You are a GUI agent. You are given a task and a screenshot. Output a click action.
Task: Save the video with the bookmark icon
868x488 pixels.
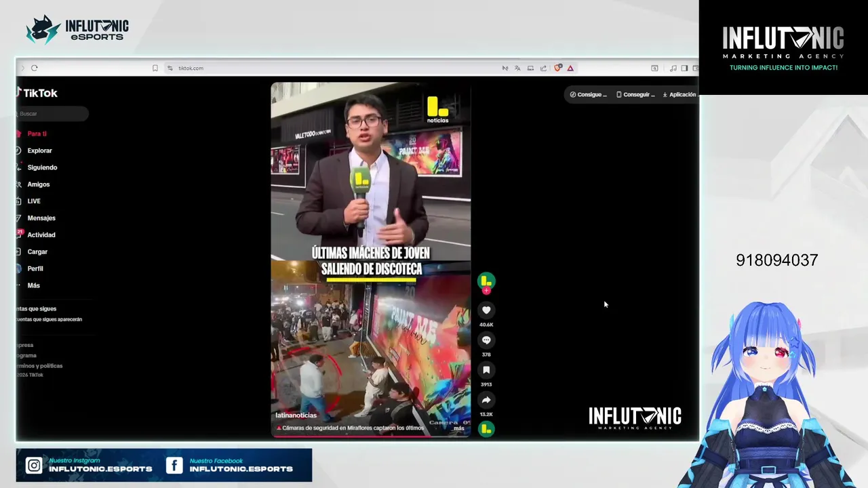click(486, 370)
